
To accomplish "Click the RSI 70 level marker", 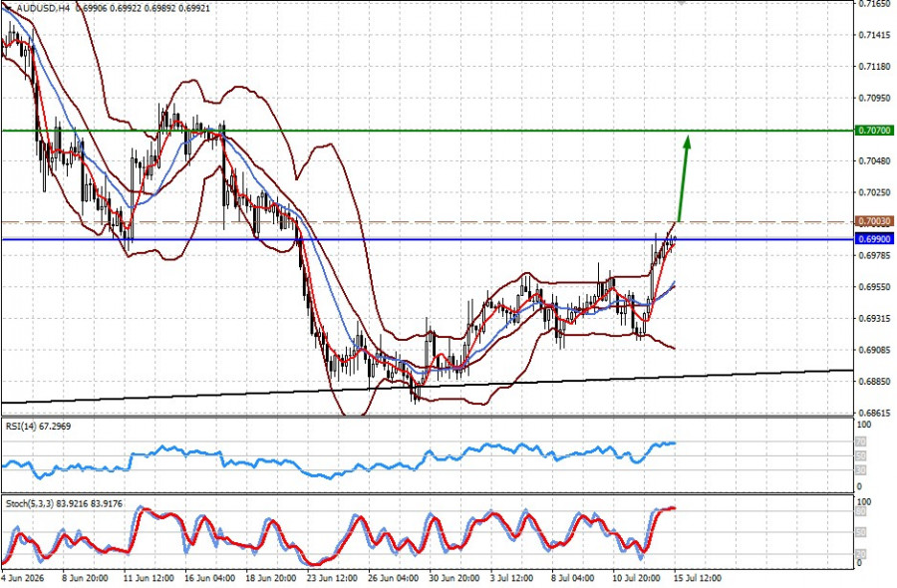I will tap(860, 441).
